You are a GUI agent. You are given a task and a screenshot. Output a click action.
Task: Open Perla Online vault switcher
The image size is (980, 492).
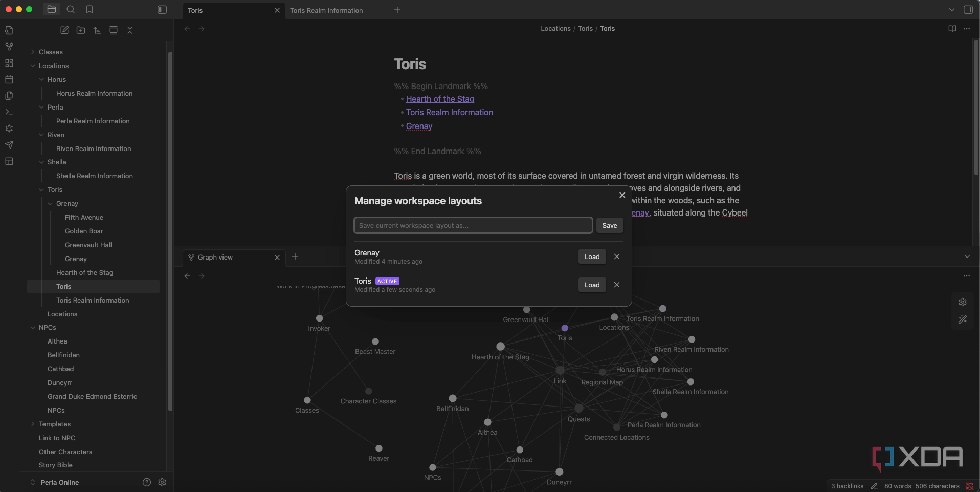pos(54,482)
